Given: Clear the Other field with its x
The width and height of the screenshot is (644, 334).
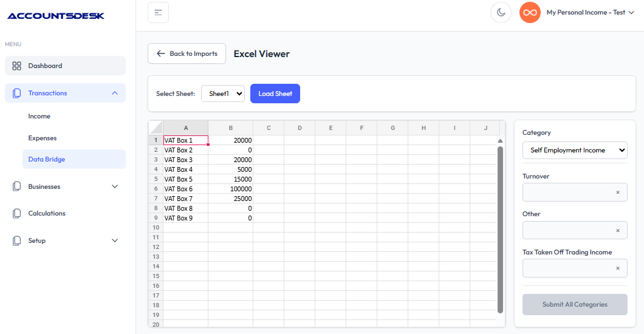Looking at the screenshot, I should coord(618,231).
